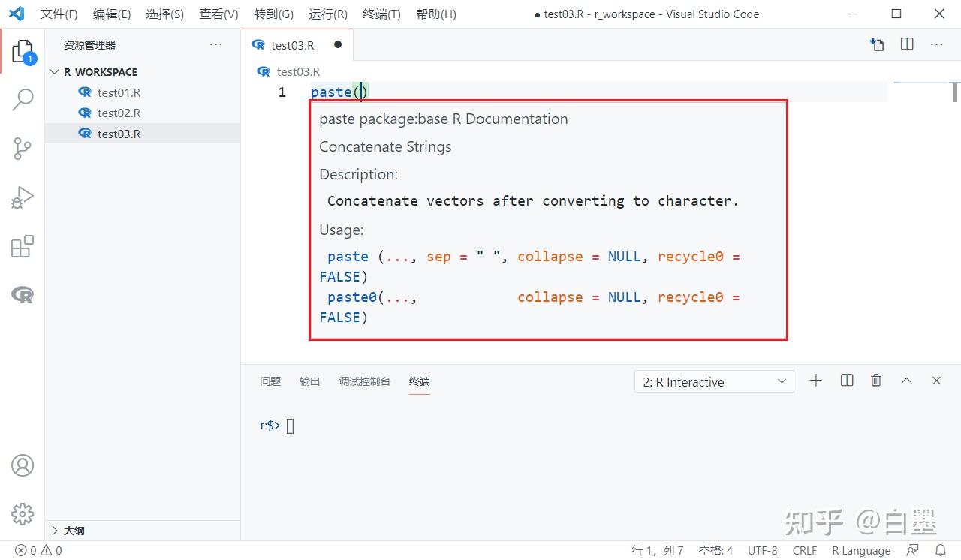Open the Search view in activity bar
Screen dimensions: 961x560
pos(23,99)
